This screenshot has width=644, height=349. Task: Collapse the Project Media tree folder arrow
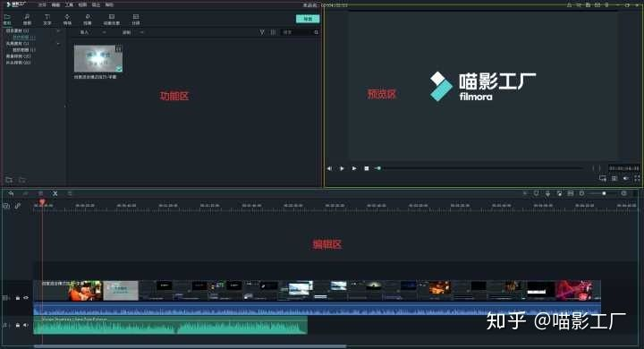58,30
